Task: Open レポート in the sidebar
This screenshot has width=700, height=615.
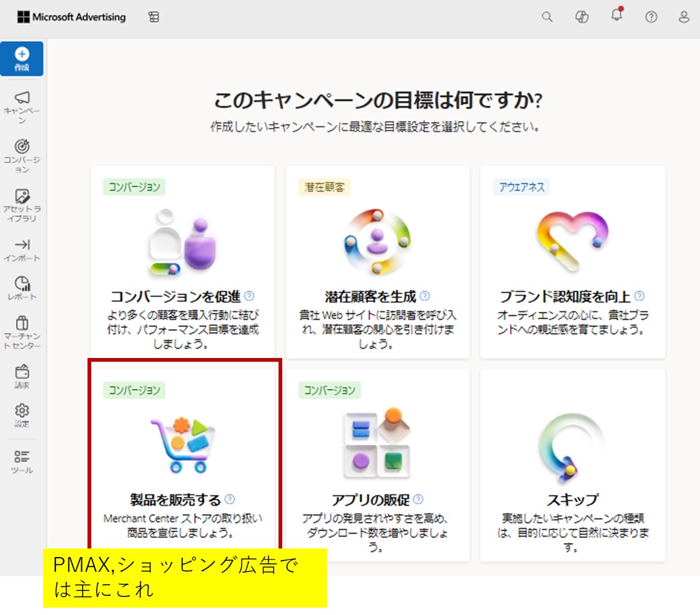Action: 22,288
